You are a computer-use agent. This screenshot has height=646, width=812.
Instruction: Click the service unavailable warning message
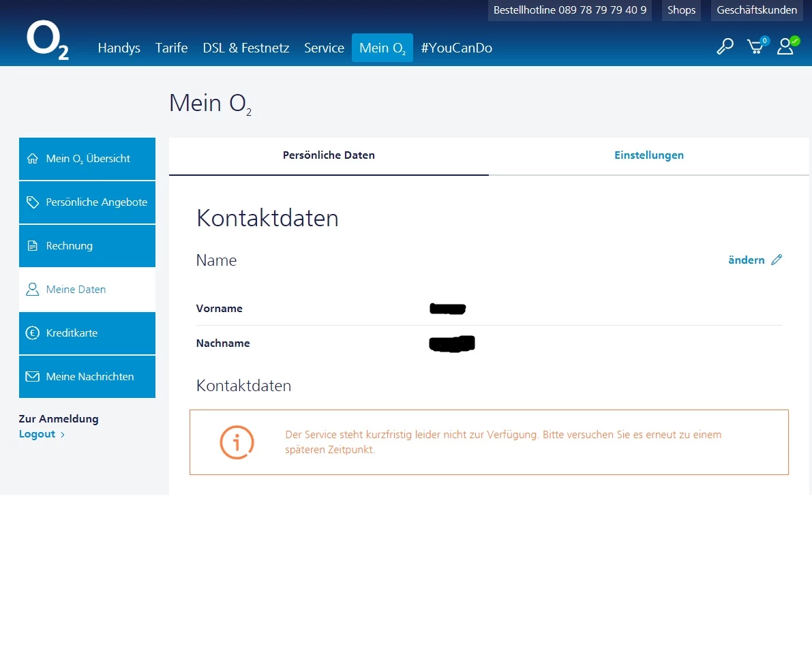click(503, 442)
